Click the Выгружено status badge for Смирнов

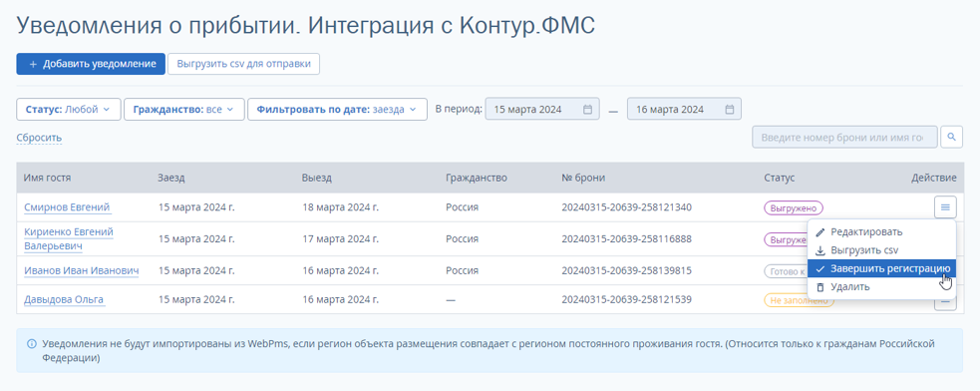(794, 207)
